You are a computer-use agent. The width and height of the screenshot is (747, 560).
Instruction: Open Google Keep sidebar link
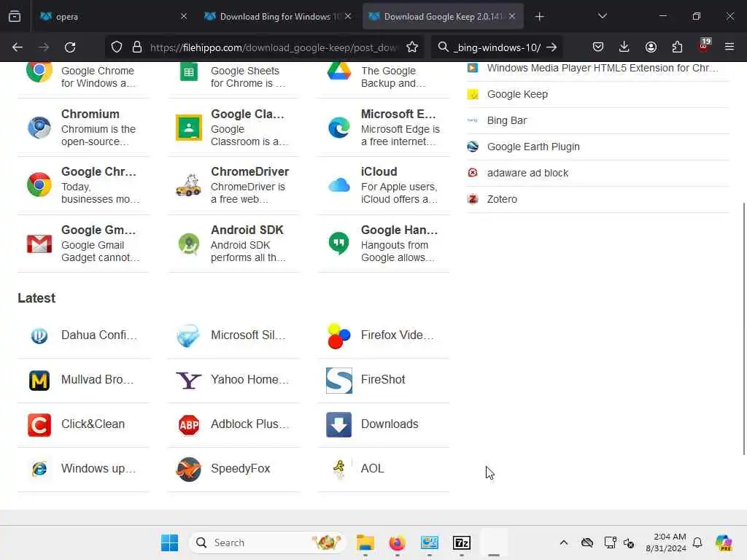click(517, 94)
